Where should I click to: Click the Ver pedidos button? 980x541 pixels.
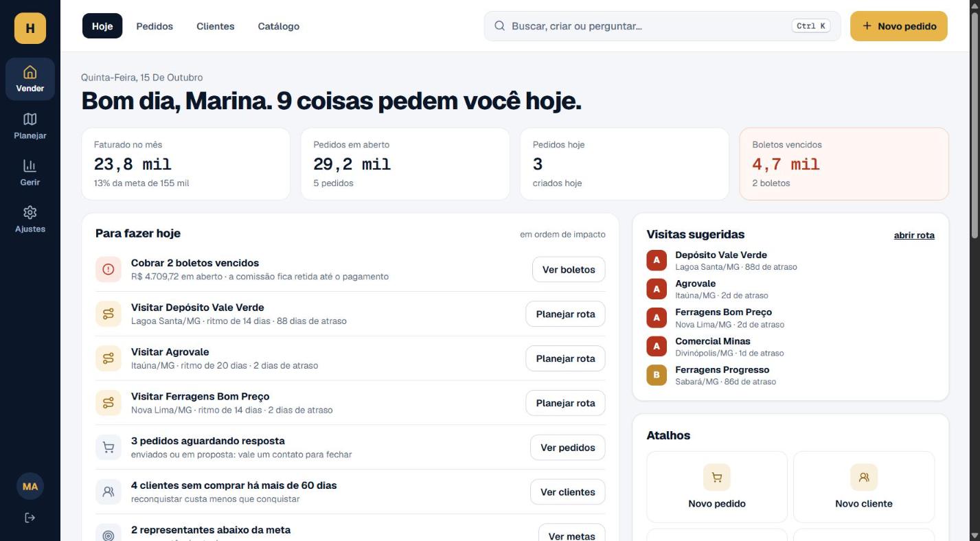point(568,448)
